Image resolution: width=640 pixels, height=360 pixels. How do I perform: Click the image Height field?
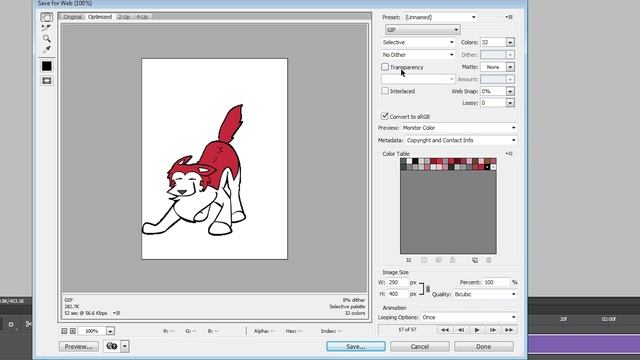[x=398, y=294]
